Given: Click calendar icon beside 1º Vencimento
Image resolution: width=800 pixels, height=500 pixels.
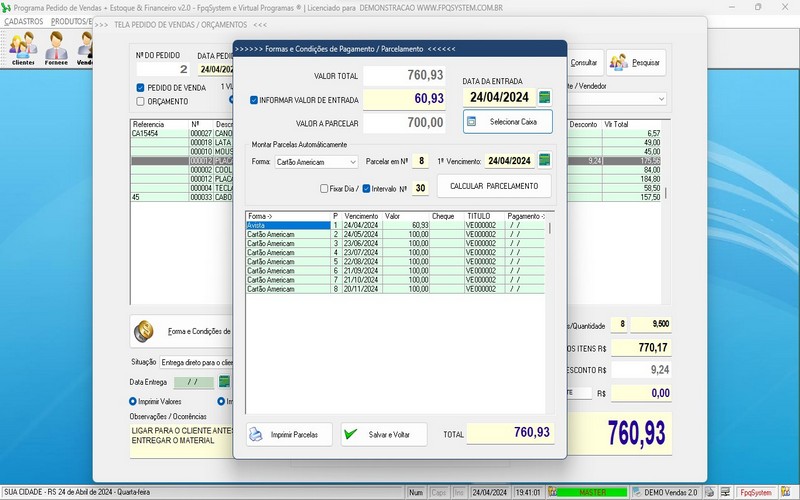Looking at the screenshot, I should coord(545,161).
